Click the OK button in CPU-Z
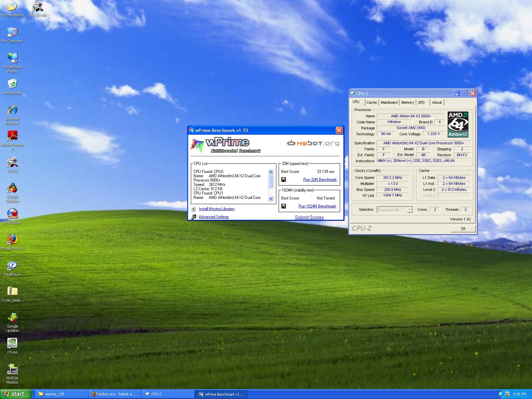This screenshot has height=399, width=532. click(x=463, y=229)
